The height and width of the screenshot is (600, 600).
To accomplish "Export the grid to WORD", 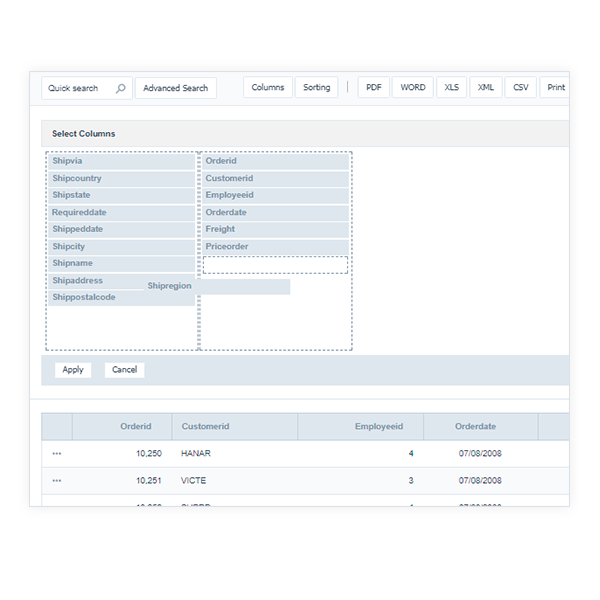I will pos(412,88).
